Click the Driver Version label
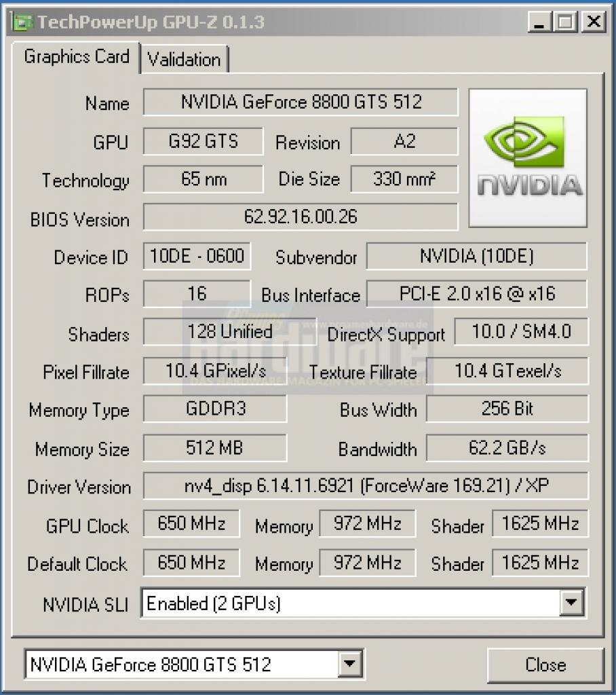Screen dimensions: 616x695 point(79,487)
